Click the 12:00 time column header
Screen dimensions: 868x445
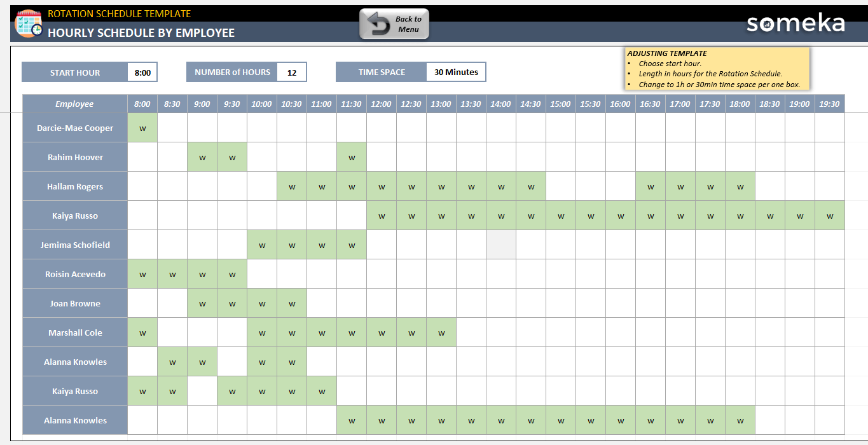click(x=381, y=104)
